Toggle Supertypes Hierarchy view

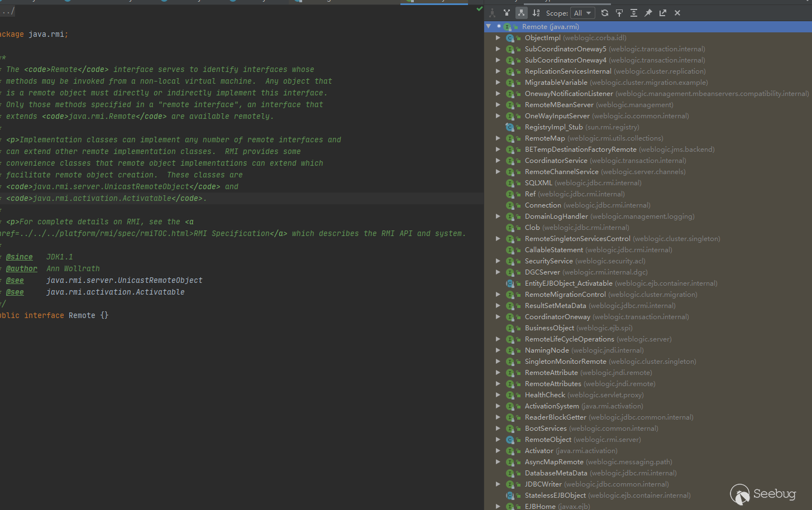[507, 13]
